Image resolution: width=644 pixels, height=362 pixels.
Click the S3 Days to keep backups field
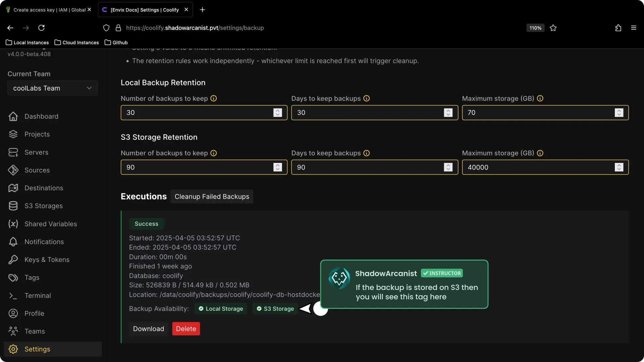[x=369, y=167]
